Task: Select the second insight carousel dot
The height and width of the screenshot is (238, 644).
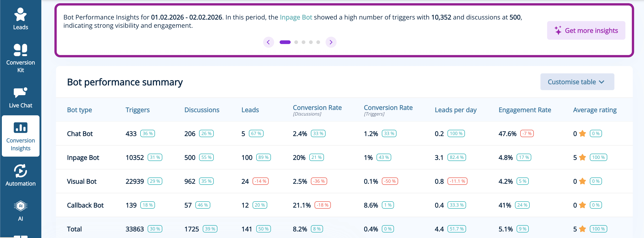Action: tap(296, 42)
